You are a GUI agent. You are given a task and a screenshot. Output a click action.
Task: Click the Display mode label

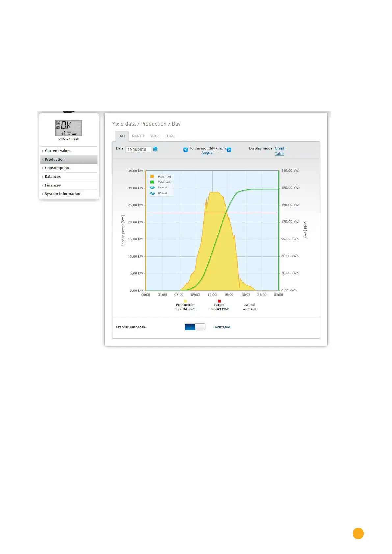(261, 148)
